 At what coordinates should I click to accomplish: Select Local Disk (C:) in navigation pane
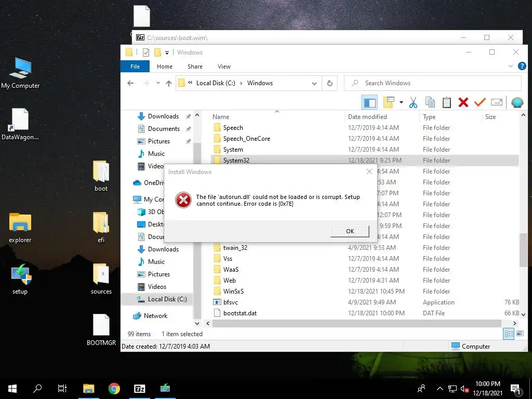(167, 299)
